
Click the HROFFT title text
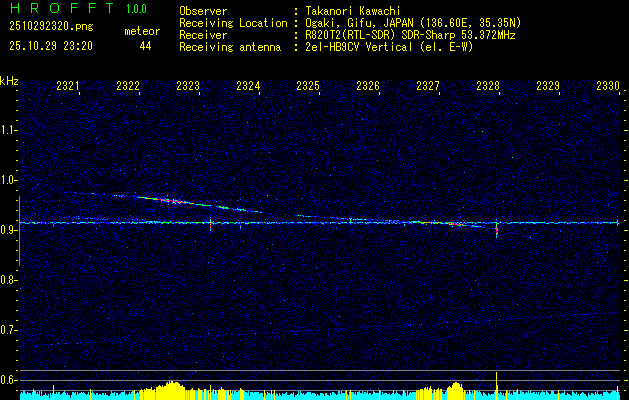pos(62,8)
